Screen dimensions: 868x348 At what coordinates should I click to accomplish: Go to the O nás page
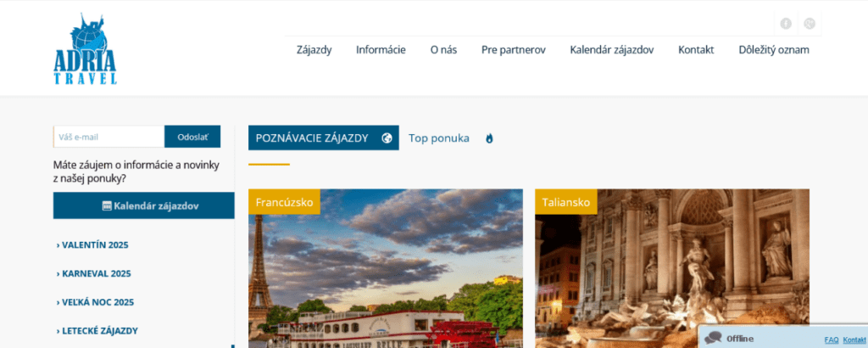click(444, 50)
